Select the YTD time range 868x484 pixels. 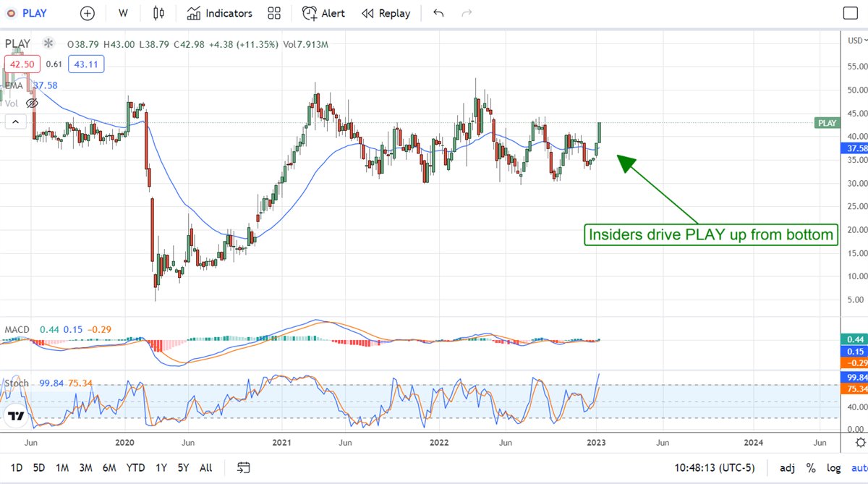tap(135, 468)
